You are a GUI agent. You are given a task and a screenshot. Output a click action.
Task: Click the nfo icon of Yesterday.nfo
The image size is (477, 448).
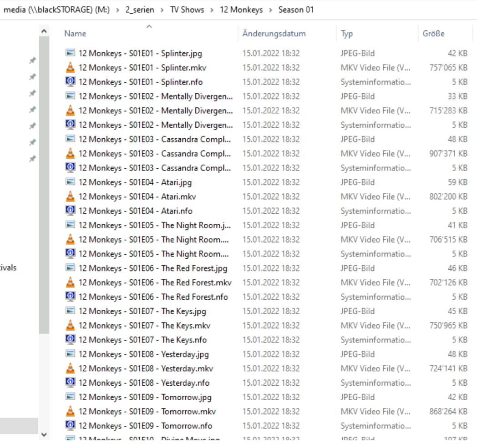pos(70,383)
